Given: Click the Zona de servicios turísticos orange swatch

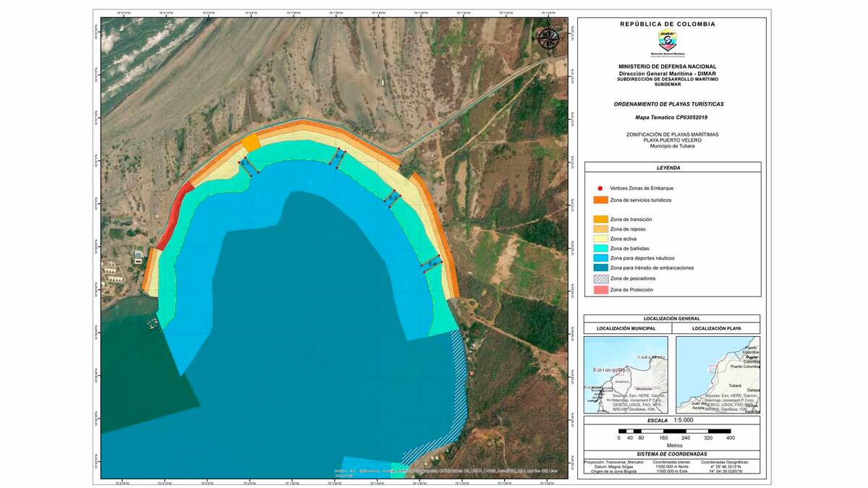Looking at the screenshot, I should (600, 200).
